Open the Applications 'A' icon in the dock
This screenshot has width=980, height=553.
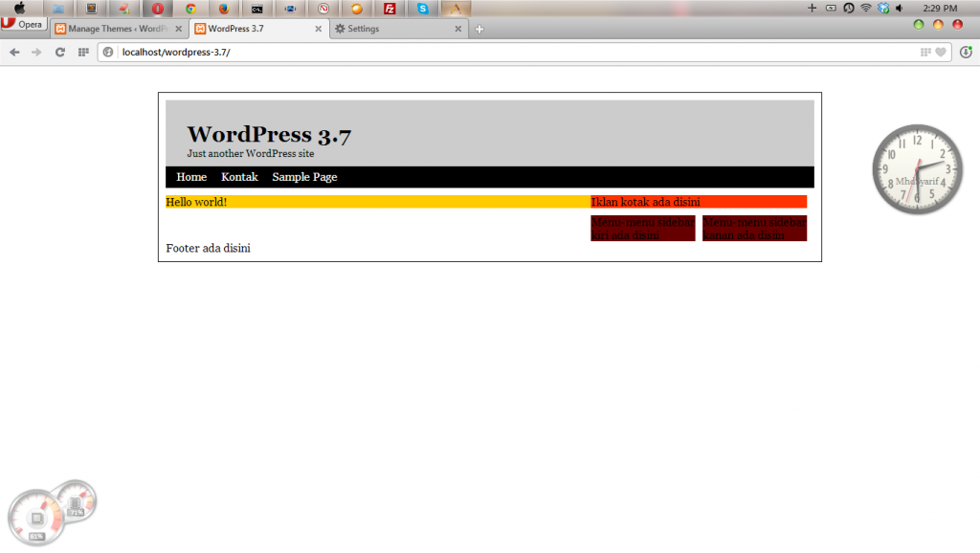[456, 9]
